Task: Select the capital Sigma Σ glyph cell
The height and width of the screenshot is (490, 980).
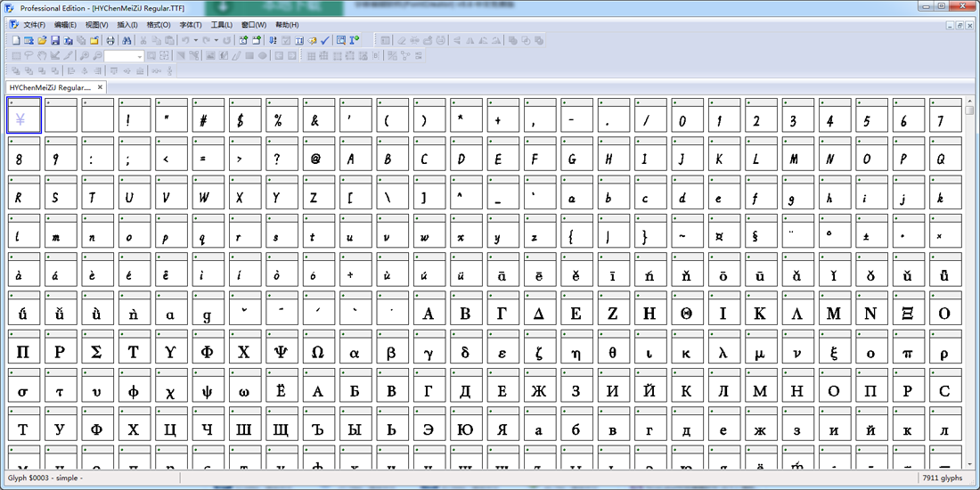Action: coord(96,348)
